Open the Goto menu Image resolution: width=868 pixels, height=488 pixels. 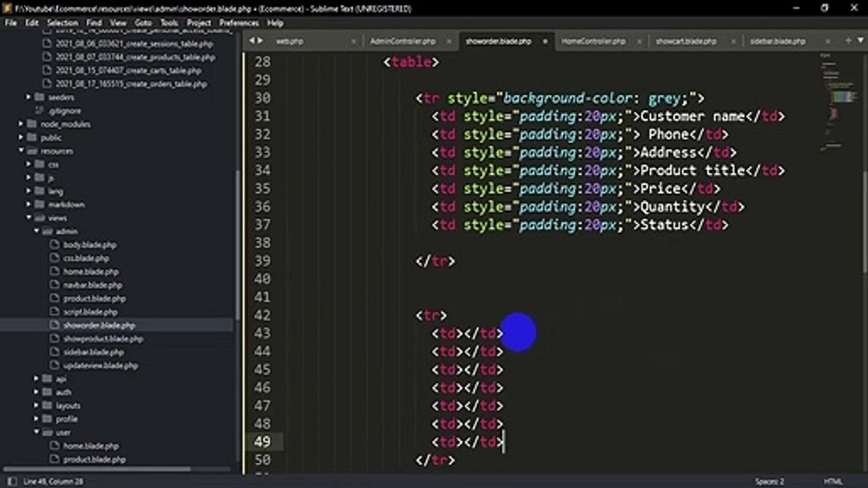(143, 22)
